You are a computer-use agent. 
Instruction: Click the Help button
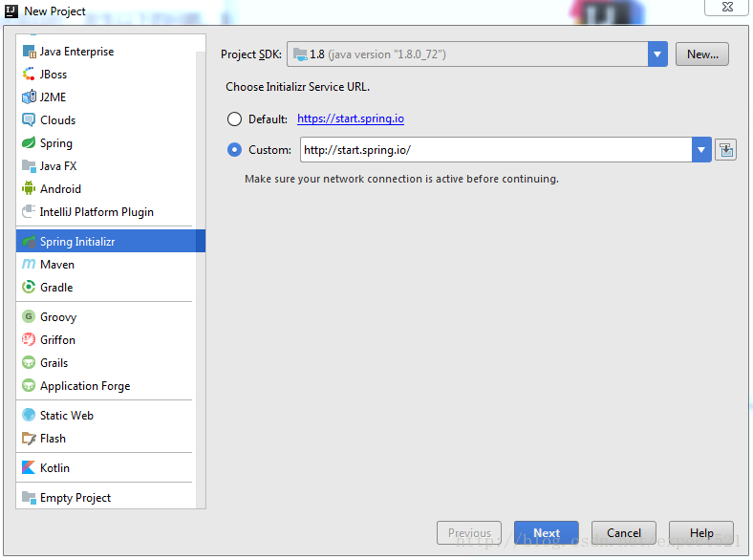click(701, 533)
